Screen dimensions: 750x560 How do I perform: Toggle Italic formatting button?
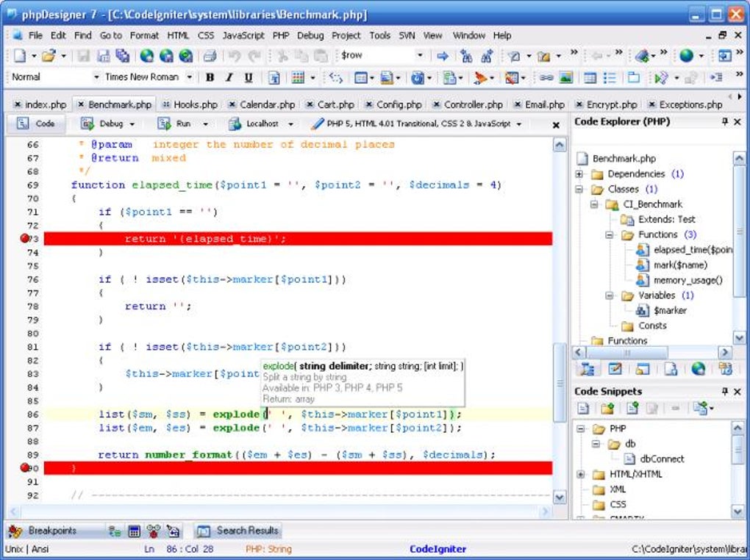click(x=229, y=77)
